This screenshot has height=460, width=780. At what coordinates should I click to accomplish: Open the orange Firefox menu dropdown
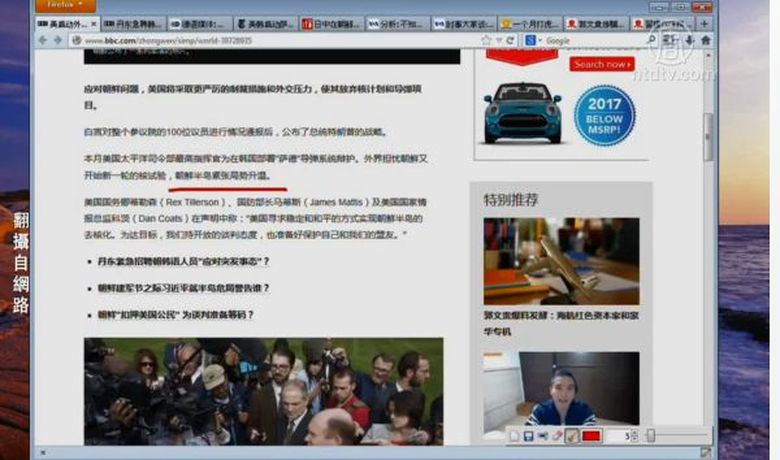click(x=65, y=6)
